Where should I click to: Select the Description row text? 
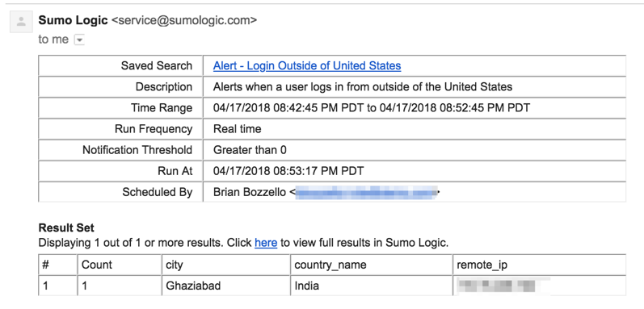pyautogui.click(x=363, y=87)
